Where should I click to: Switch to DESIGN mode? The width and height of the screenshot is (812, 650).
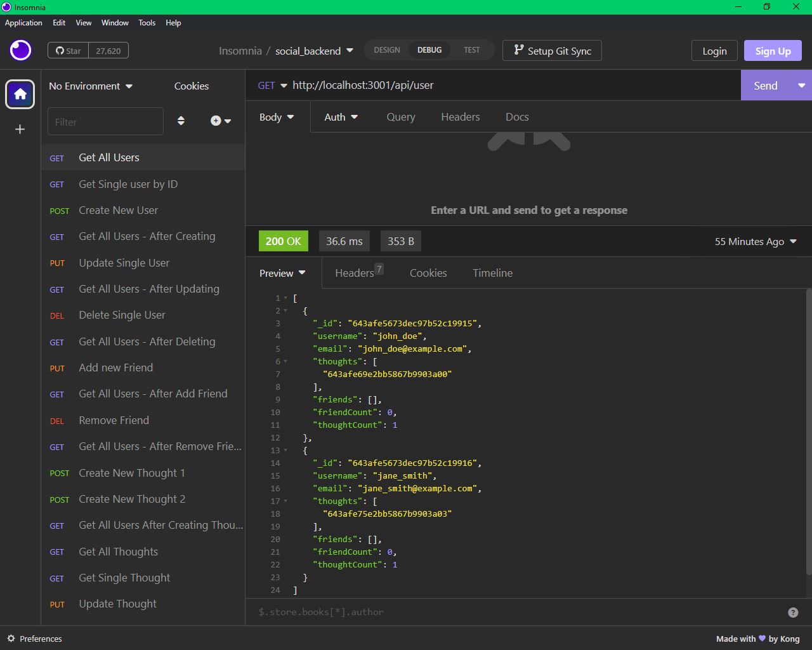[x=387, y=50]
